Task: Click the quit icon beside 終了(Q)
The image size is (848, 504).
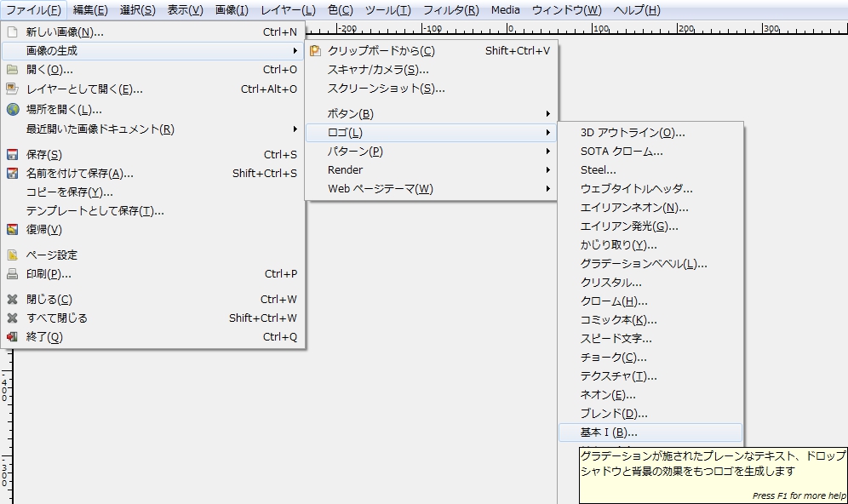Action: pos(13,337)
